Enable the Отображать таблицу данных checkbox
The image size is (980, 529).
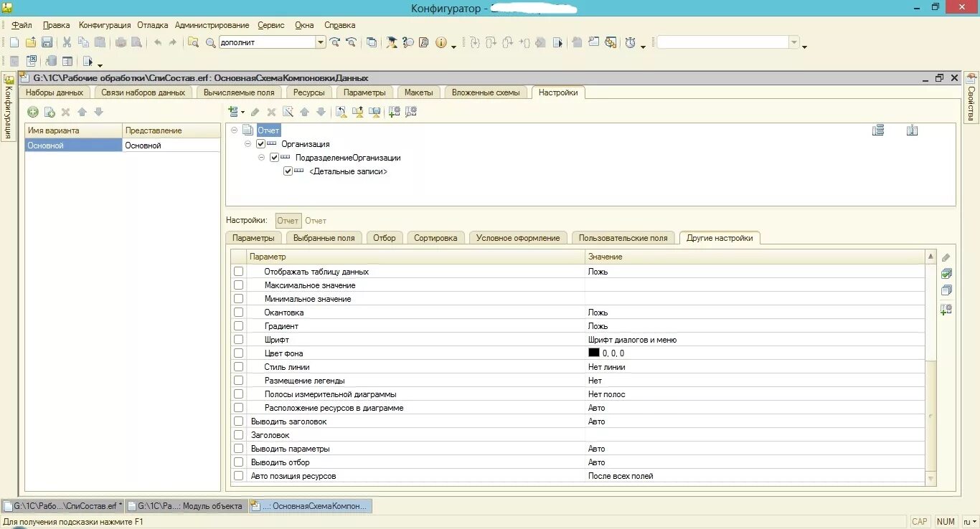point(239,272)
